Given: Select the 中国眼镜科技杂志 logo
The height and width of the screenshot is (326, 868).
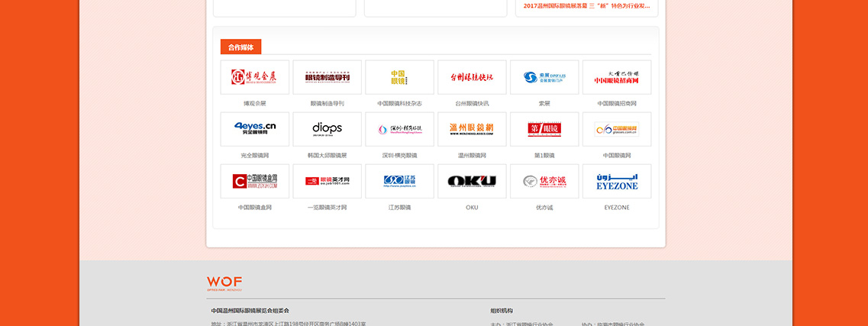Looking at the screenshot, I should (400, 77).
